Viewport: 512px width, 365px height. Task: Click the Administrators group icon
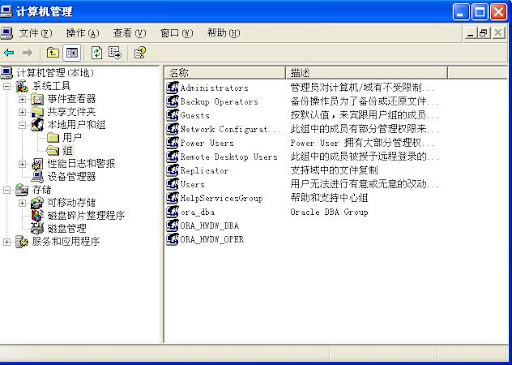click(172, 88)
